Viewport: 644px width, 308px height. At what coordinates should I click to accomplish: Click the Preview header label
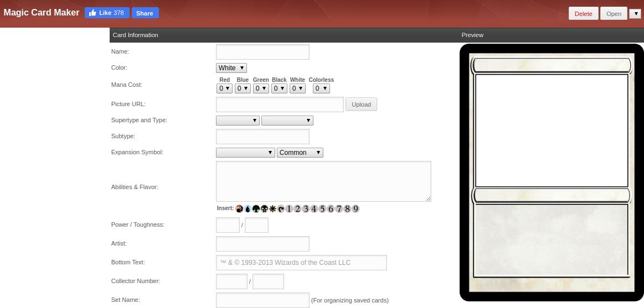coord(472,35)
